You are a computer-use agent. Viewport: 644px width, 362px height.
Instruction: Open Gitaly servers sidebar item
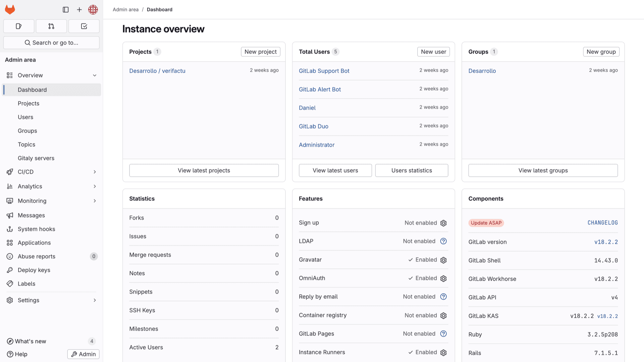(51, 158)
